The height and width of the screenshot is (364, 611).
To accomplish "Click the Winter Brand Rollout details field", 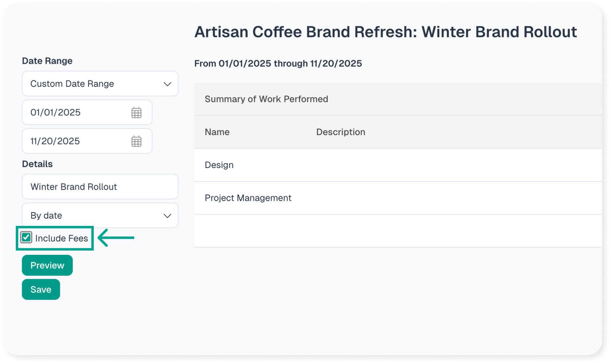I will [100, 187].
